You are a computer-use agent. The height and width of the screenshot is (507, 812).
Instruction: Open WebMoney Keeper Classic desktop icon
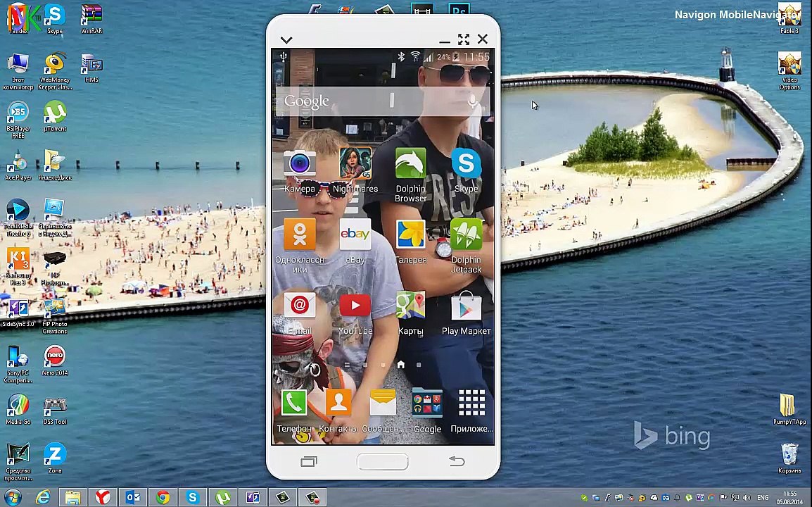point(55,71)
